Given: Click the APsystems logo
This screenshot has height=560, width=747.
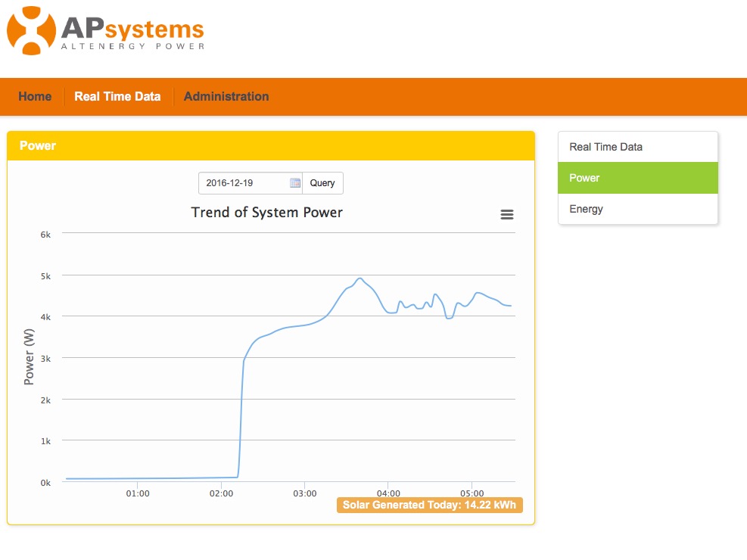Looking at the screenshot, I should pyautogui.click(x=104, y=30).
